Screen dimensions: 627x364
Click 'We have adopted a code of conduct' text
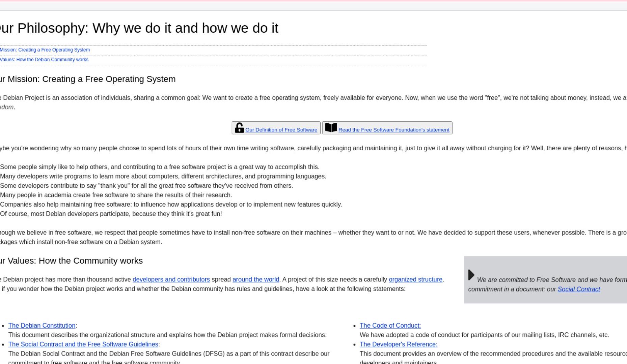pyautogui.click(x=484, y=335)
